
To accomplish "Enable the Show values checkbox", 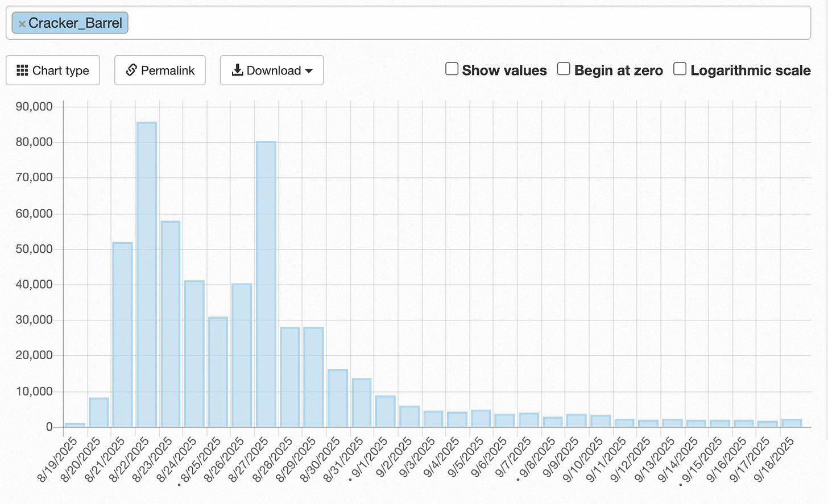I will pos(452,69).
